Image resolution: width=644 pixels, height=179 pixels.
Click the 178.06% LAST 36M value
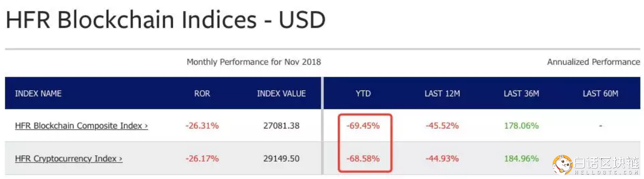[521, 126]
